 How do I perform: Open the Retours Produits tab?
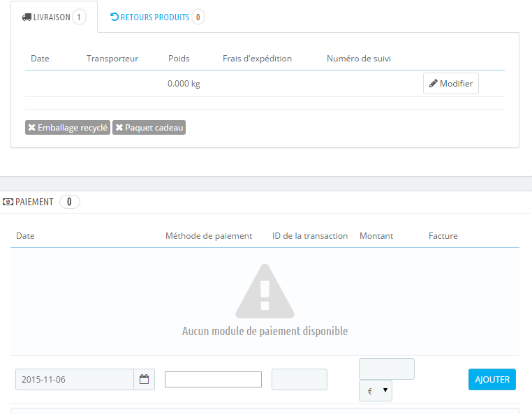click(x=157, y=17)
